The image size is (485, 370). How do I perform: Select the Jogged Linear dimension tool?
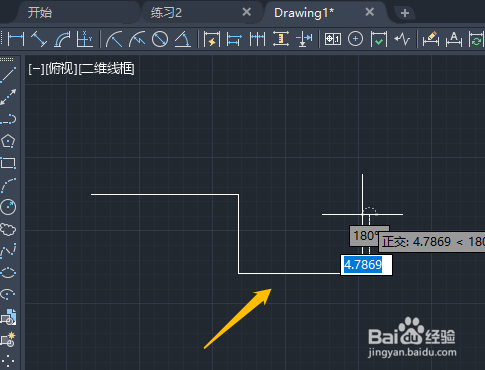402,39
